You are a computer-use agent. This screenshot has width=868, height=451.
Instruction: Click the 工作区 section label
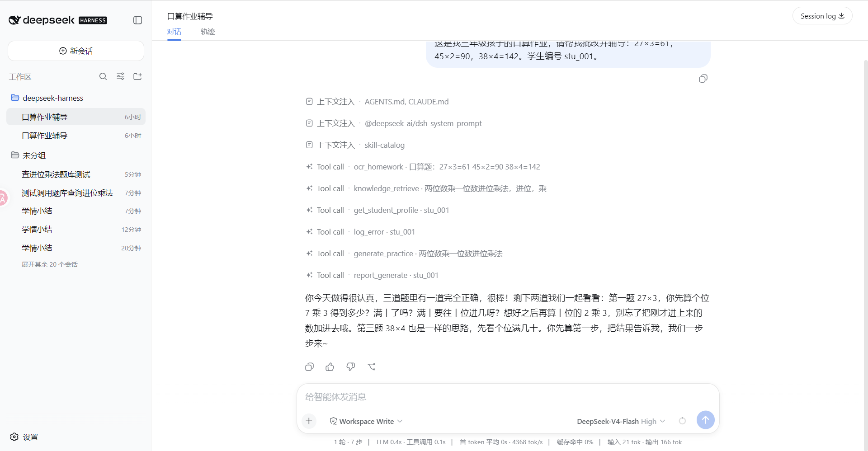pos(20,77)
